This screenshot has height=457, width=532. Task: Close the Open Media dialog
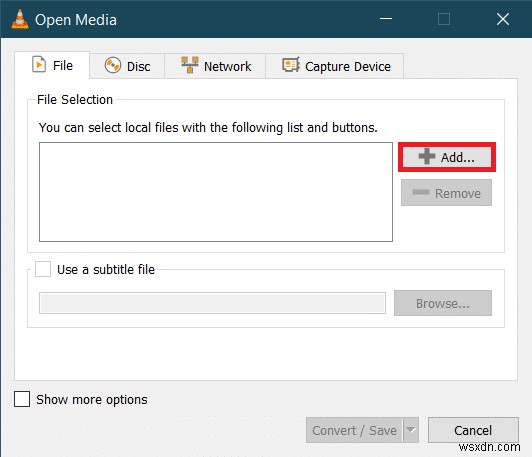[502, 19]
